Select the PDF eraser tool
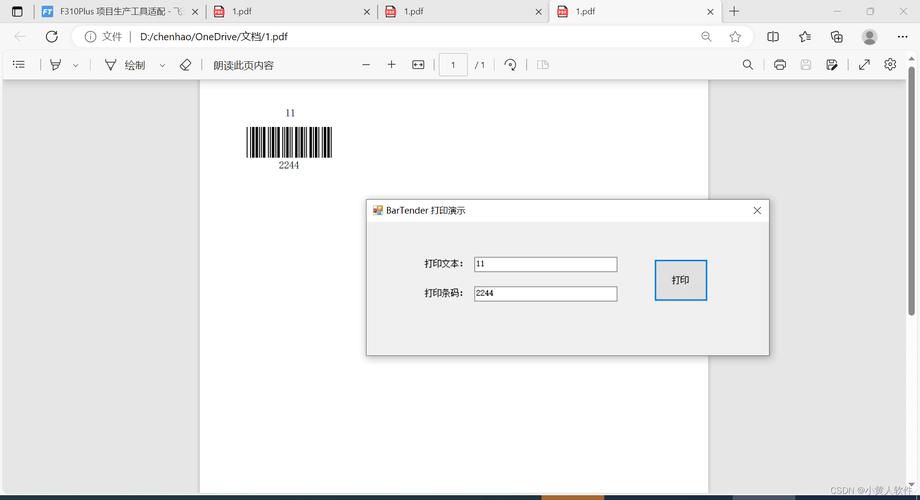Image resolution: width=920 pixels, height=500 pixels. tap(185, 65)
